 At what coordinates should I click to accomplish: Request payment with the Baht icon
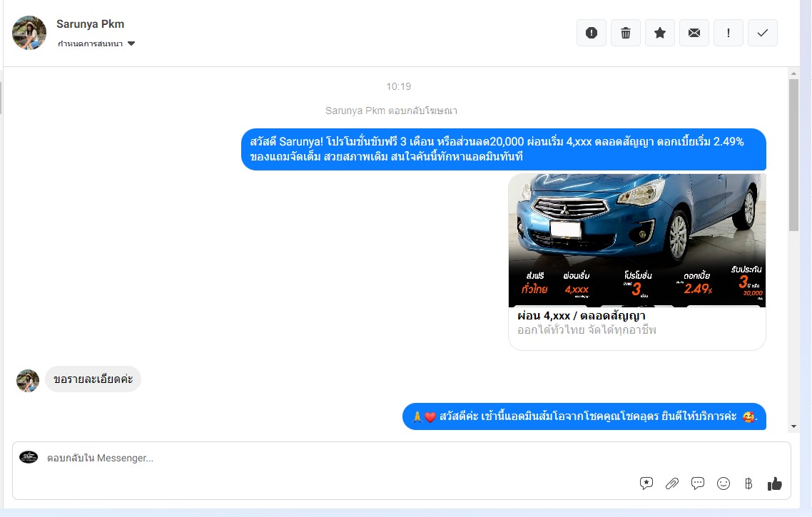tap(748, 483)
